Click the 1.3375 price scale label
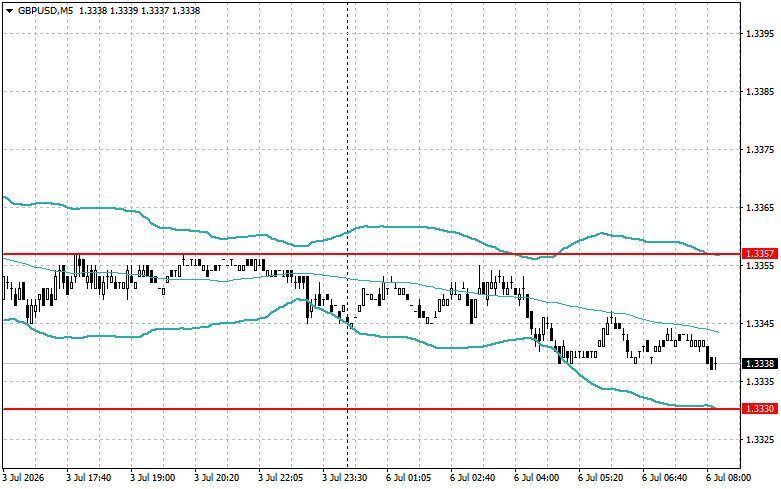 coord(760,150)
